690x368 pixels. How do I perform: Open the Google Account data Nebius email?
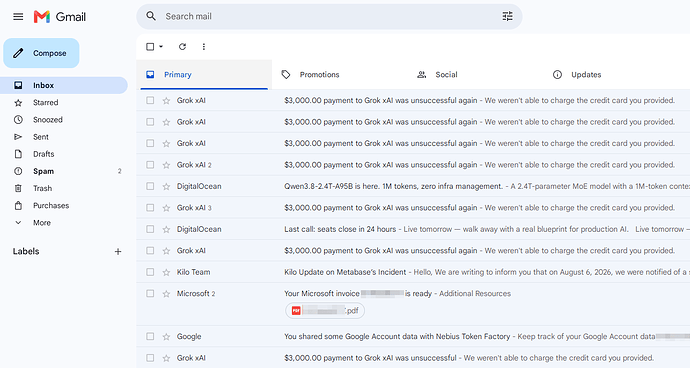click(x=413, y=336)
